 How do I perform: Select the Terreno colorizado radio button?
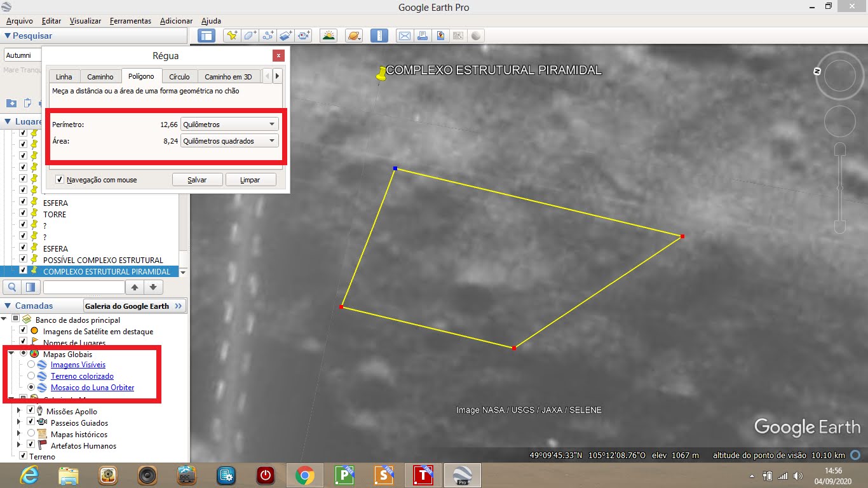[x=31, y=376]
